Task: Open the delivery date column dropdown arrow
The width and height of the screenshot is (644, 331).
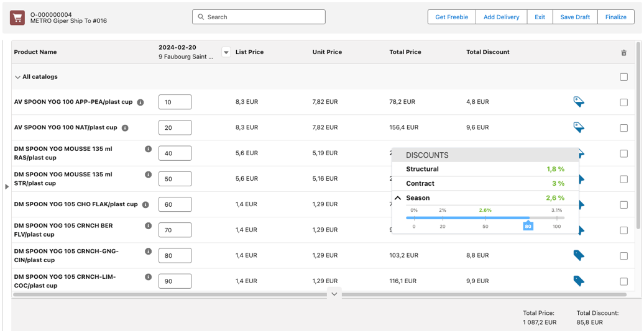Action: click(226, 53)
